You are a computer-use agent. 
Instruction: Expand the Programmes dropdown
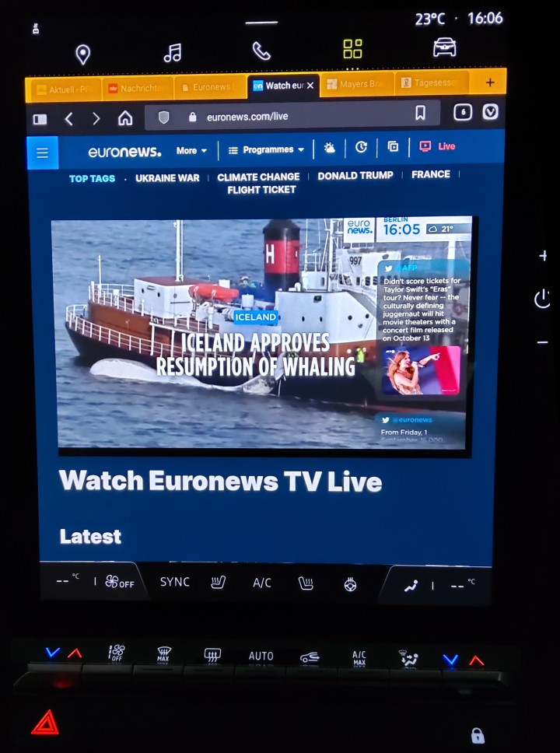pyautogui.click(x=266, y=149)
